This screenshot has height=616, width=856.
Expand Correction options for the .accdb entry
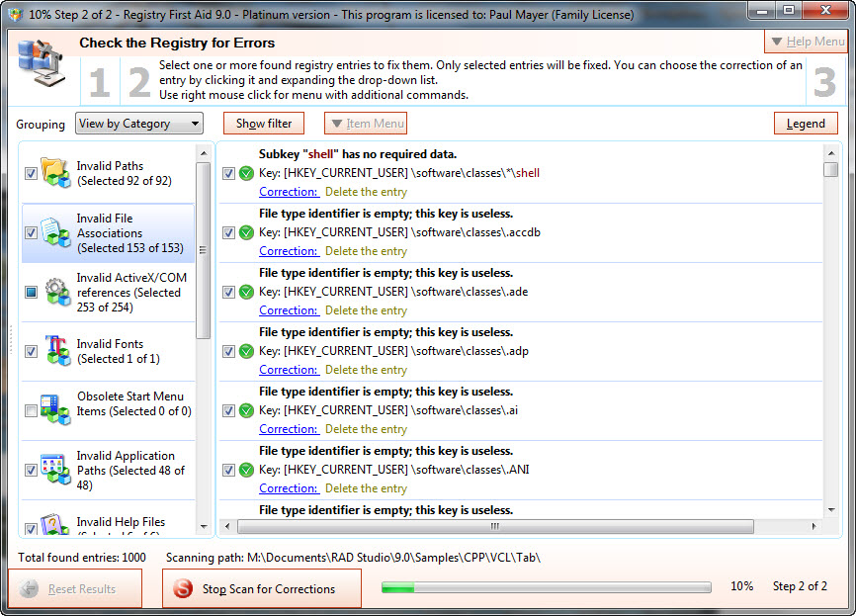click(x=289, y=251)
